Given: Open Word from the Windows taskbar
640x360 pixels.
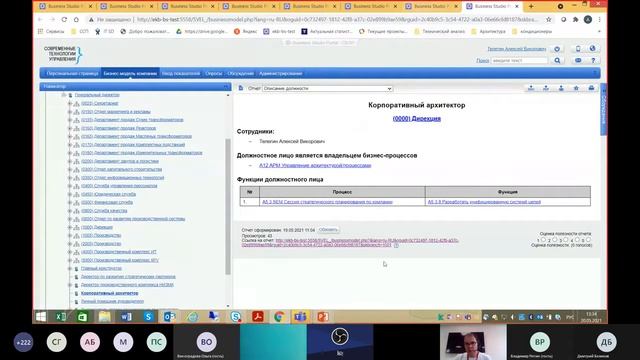Looking at the screenshot, I should (x=126, y=317).
